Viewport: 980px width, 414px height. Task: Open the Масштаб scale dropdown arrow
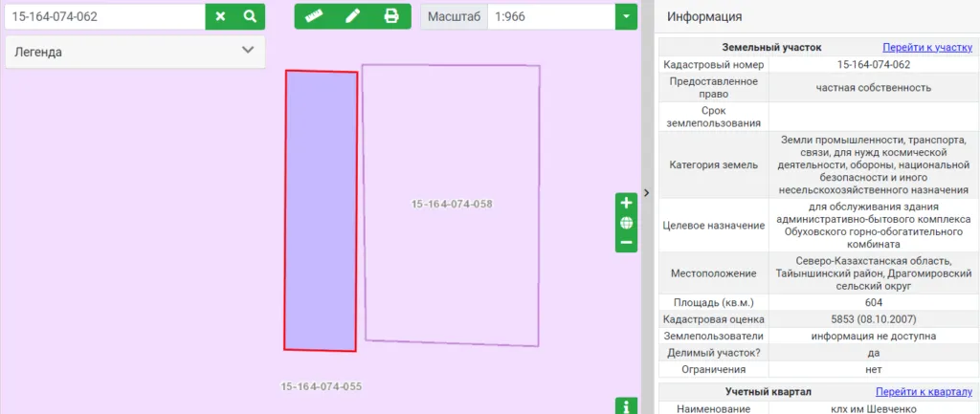(x=626, y=16)
